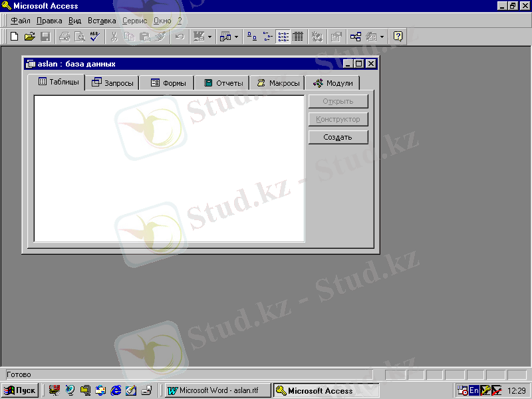Click the Paste clipboard icon
The image size is (532, 399).
pos(145,37)
